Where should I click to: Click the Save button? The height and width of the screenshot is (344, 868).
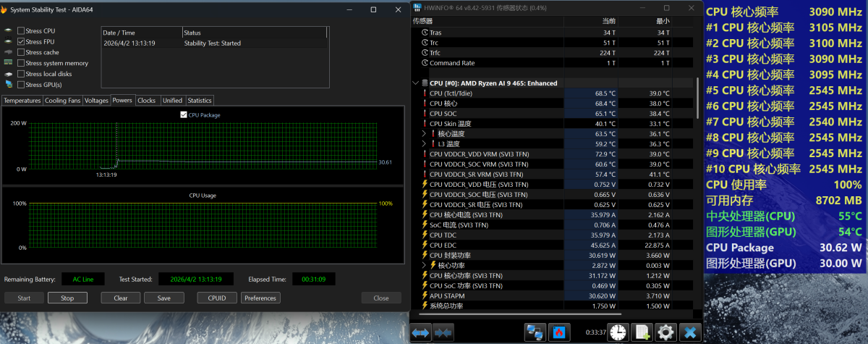[x=164, y=298]
